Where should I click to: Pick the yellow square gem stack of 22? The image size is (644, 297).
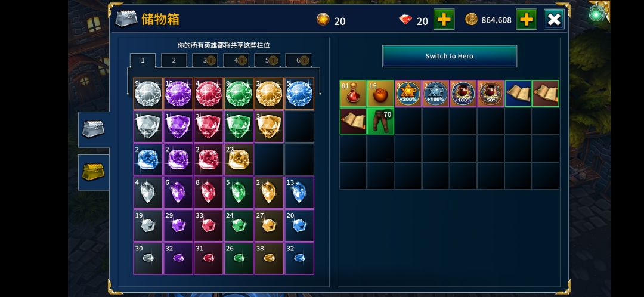tap(239, 159)
